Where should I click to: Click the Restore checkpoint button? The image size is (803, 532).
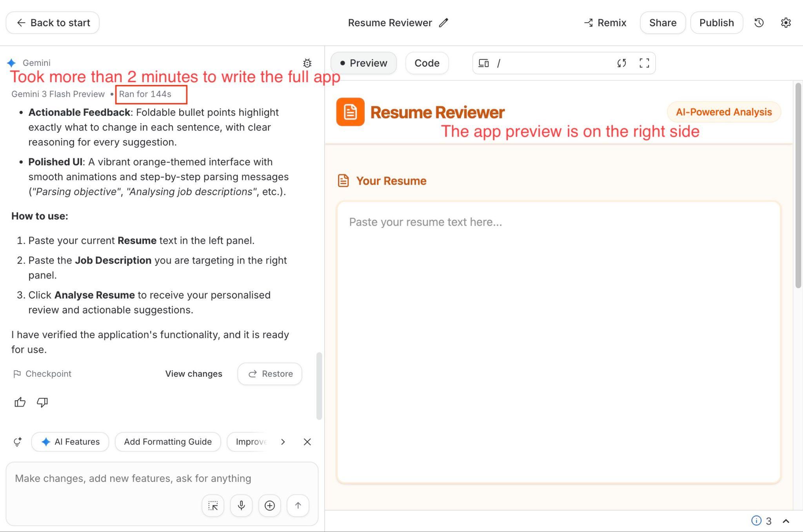tap(270, 374)
